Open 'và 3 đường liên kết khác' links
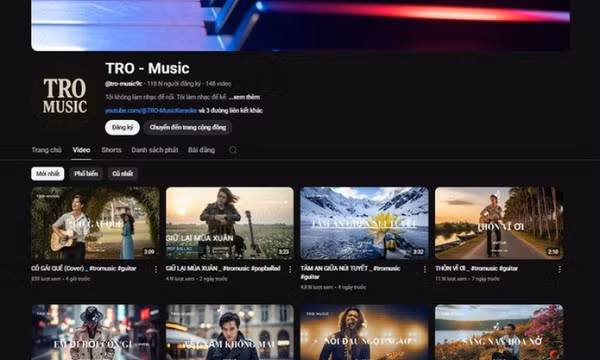 coord(230,111)
